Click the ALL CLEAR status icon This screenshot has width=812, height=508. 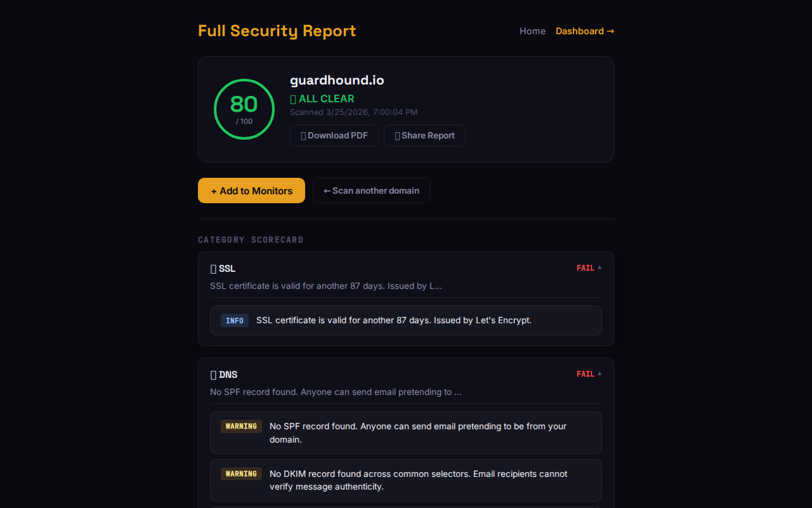(x=293, y=99)
